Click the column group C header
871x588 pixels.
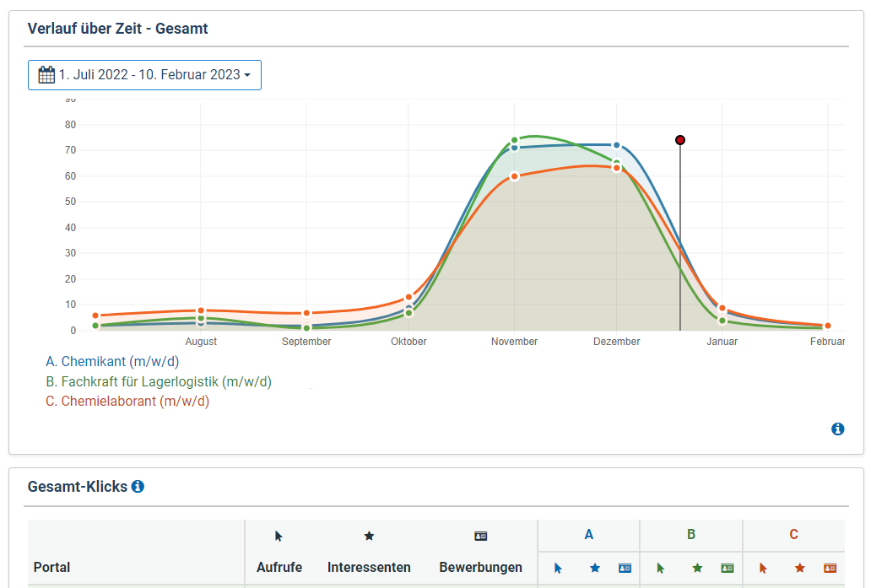click(793, 534)
